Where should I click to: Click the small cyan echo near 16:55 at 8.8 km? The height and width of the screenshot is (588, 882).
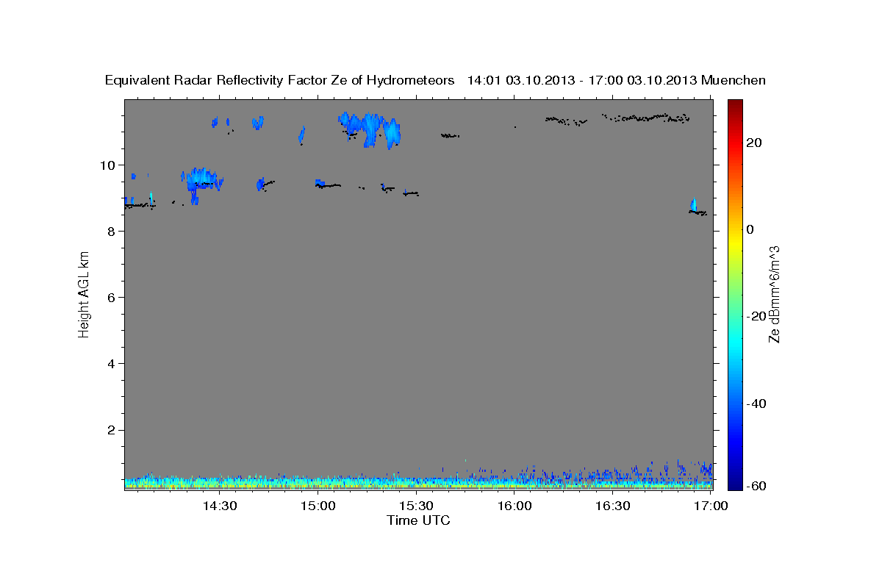click(693, 204)
